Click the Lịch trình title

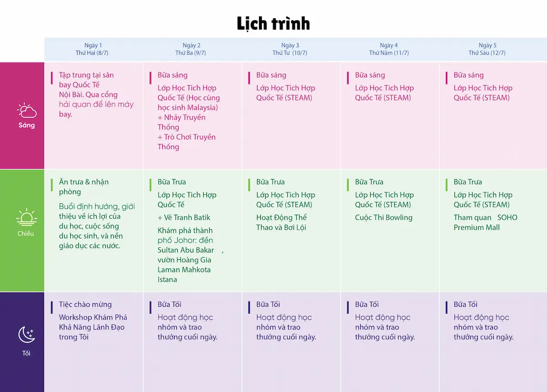click(273, 23)
